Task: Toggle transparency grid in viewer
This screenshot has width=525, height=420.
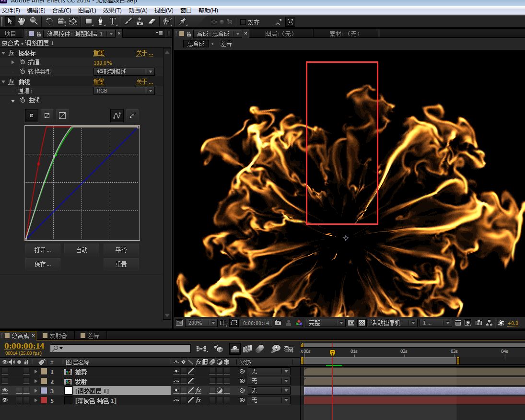Action: [x=362, y=323]
